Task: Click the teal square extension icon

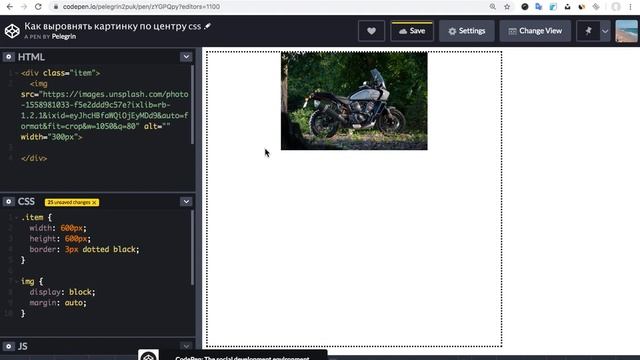Action: 553,7
